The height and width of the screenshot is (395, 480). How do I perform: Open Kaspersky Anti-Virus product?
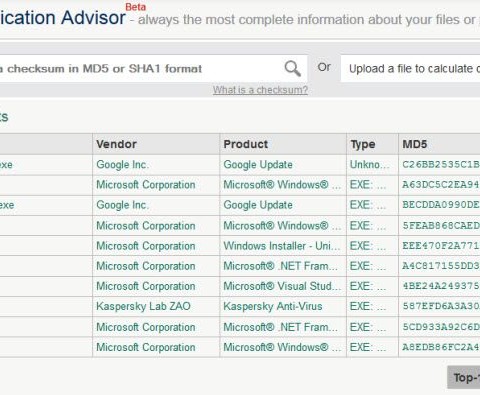[x=273, y=306]
